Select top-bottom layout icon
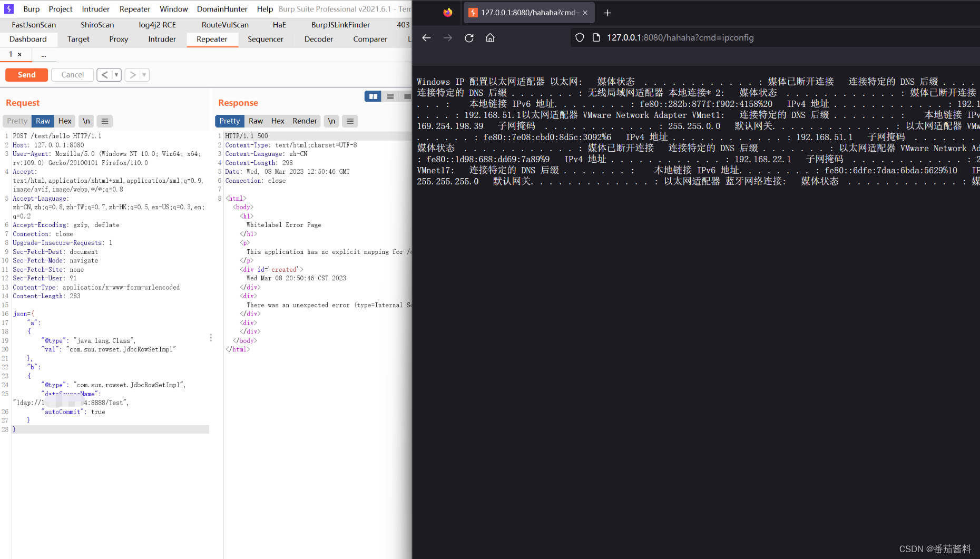980x559 pixels. pos(390,96)
